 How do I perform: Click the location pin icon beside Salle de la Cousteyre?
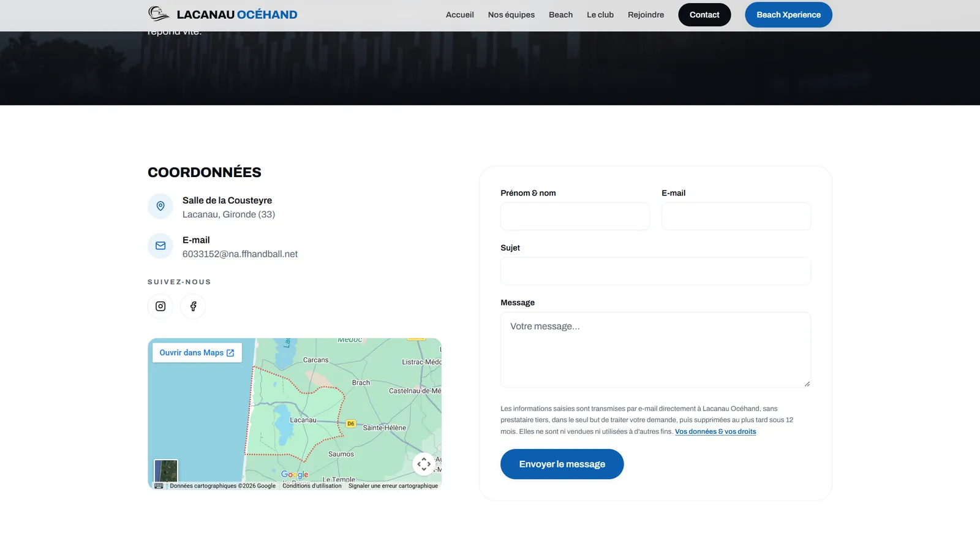(x=160, y=206)
